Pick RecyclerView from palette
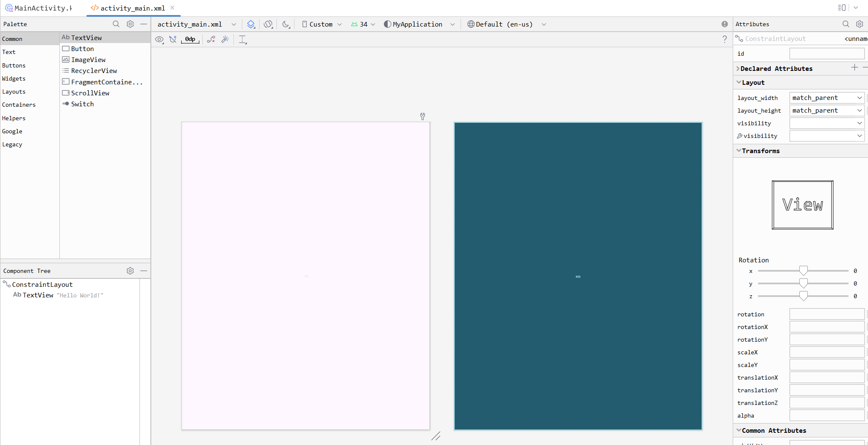Viewport: 868px width, 445px height. click(105, 70)
